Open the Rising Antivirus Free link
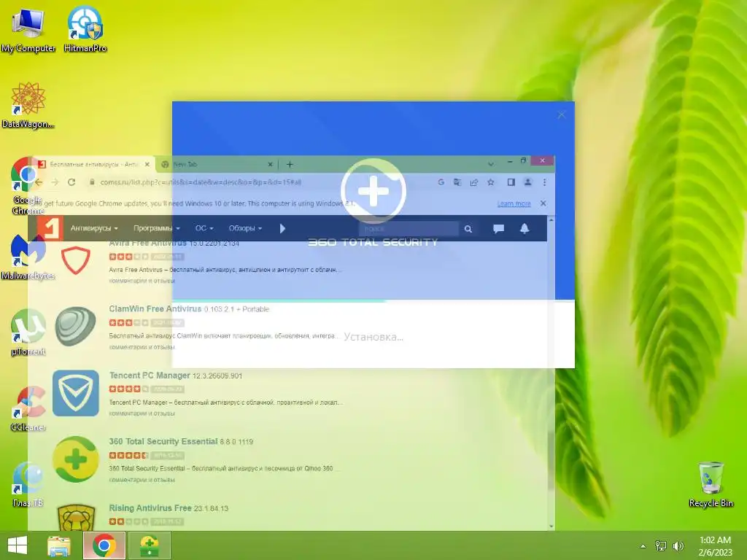The width and height of the screenshot is (747, 560). pos(150,508)
